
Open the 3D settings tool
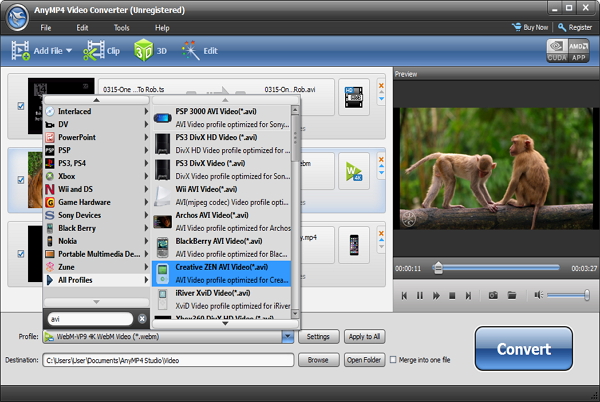(144, 50)
